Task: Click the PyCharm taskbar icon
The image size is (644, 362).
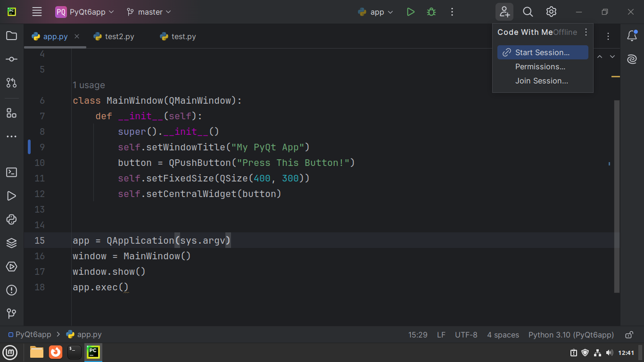Action: (x=93, y=352)
